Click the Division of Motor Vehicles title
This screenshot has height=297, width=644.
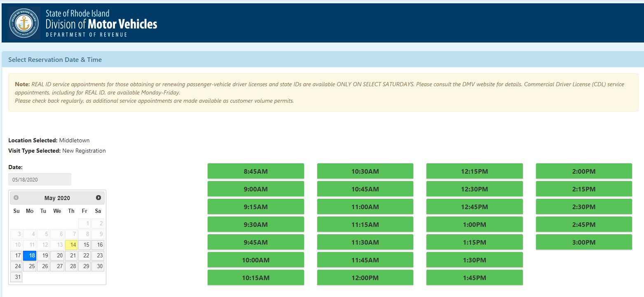[101, 24]
